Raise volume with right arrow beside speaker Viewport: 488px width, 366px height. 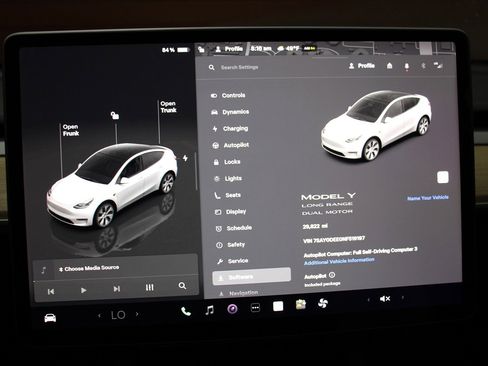pyautogui.click(x=402, y=298)
